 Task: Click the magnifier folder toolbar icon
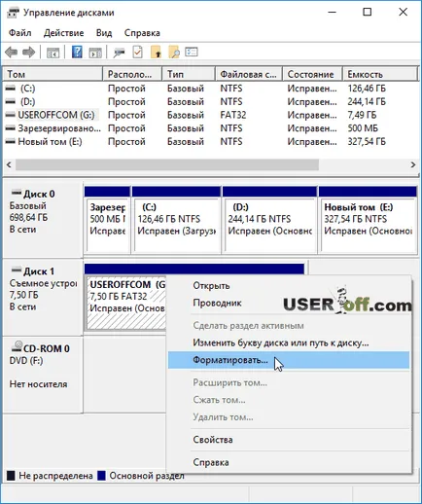click(x=174, y=52)
